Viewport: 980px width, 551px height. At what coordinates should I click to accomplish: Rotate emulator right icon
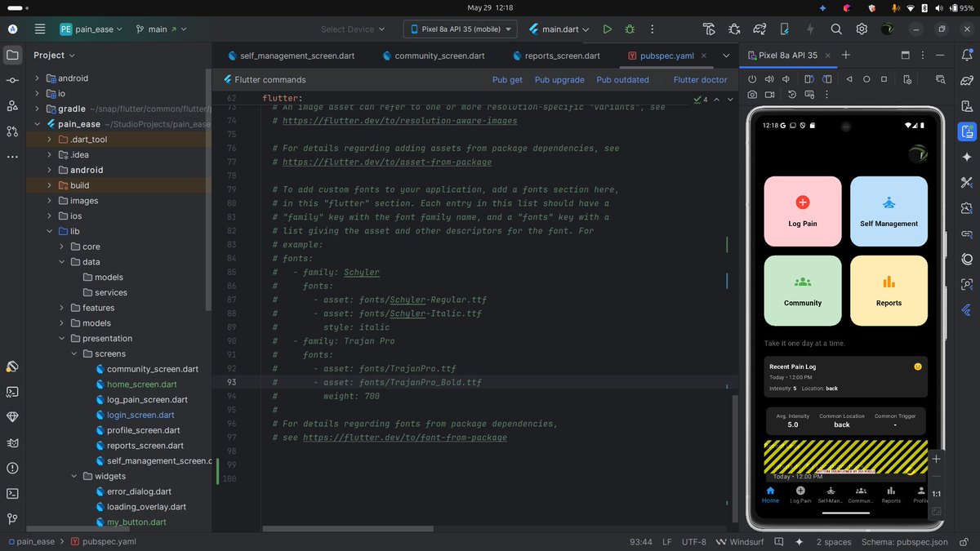826,79
